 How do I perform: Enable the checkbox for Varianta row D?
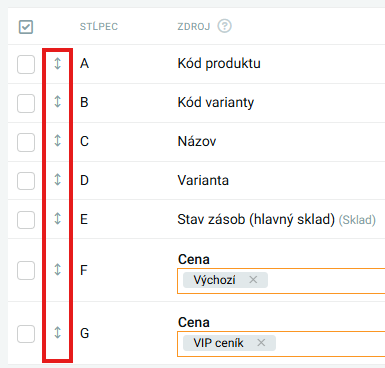coord(26,181)
